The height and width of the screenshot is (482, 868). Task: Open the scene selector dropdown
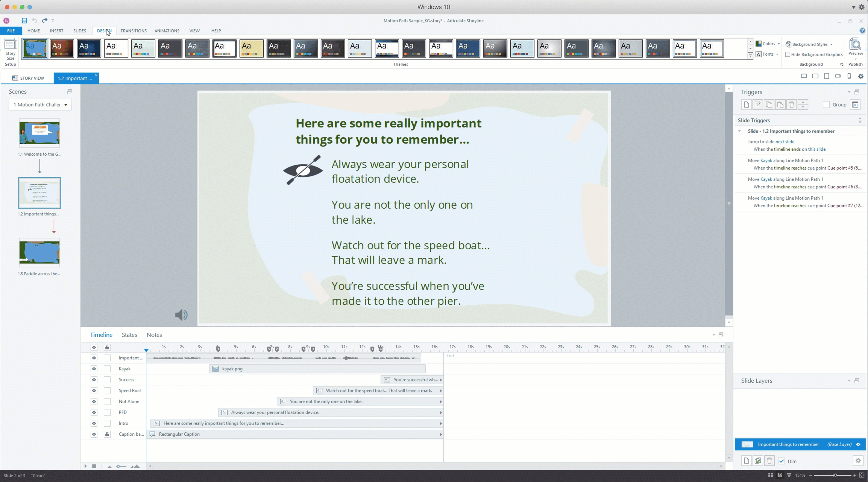66,105
